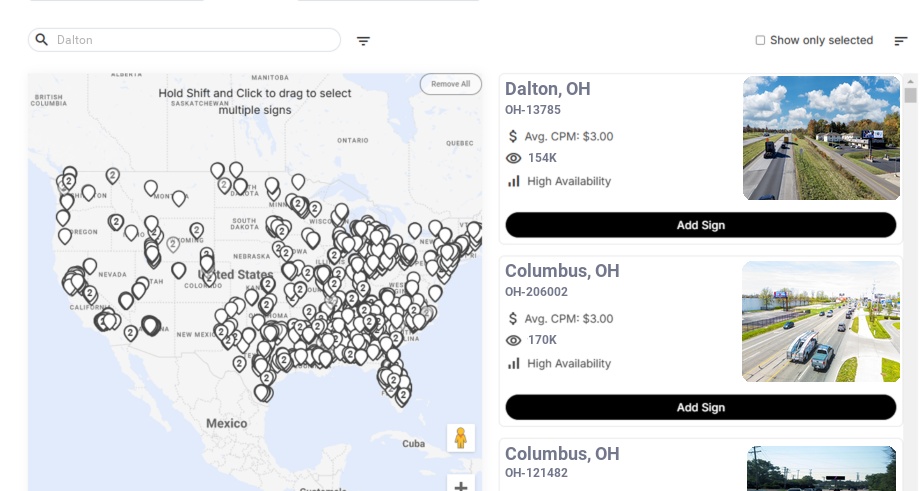
Task: Zoom in on the map with plus button
Action: click(x=460, y=486)
